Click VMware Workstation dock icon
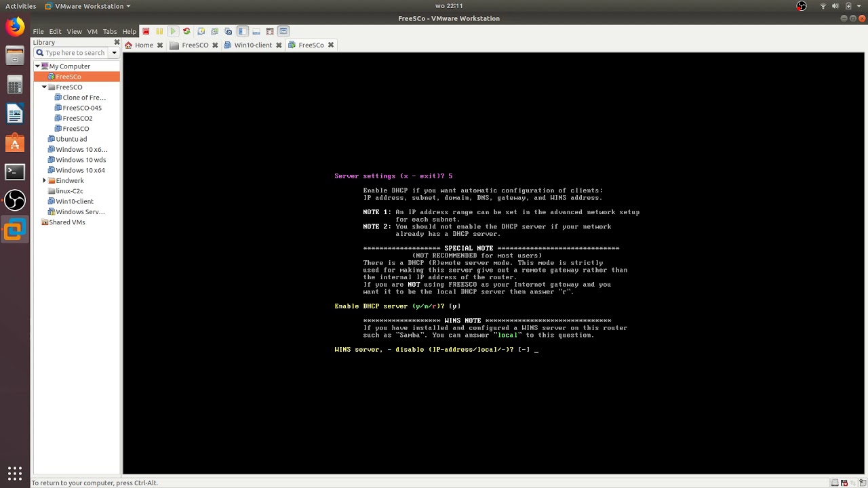 [15, 230]
